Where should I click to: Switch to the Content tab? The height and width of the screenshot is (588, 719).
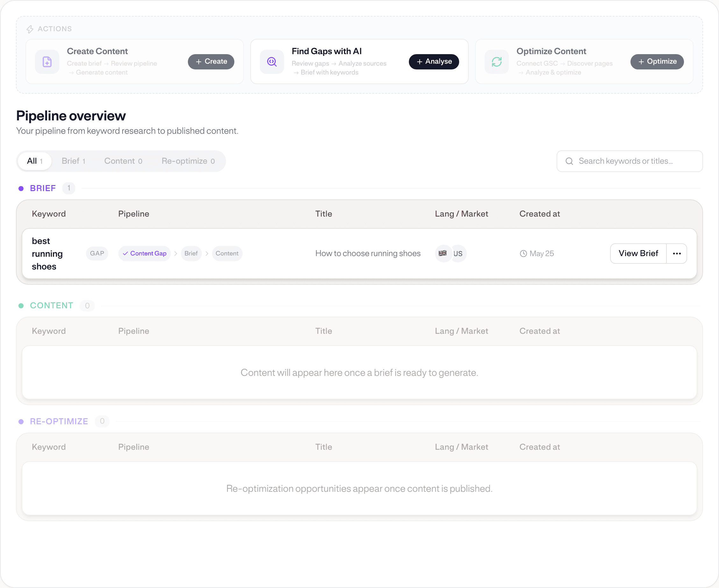click(x=123, y=161)
